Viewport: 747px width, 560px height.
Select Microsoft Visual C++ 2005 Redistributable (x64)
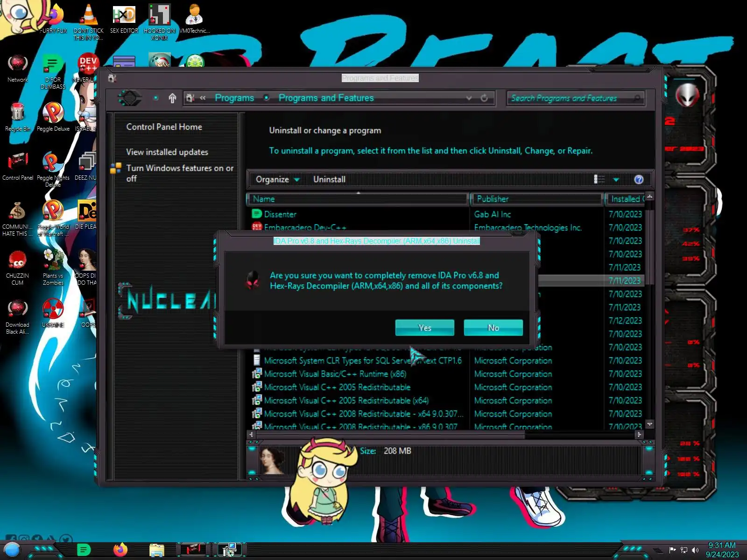tap(357, 400)
